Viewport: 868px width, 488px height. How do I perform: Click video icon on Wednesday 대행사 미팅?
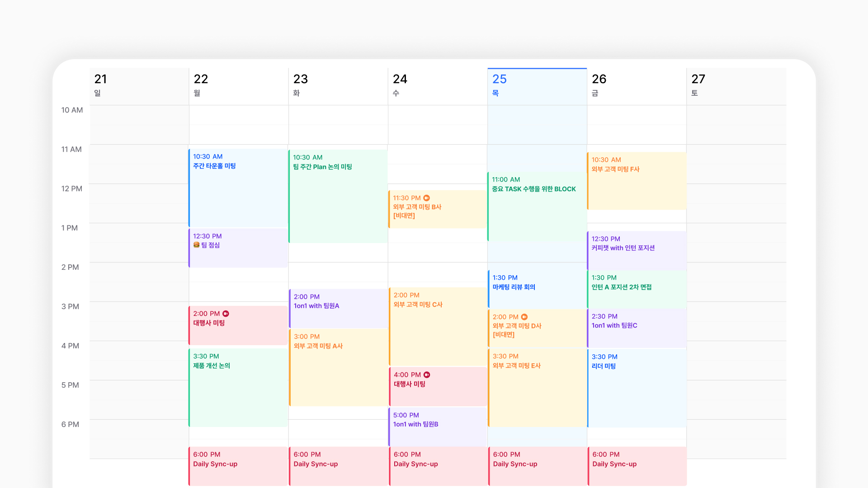(x=427, y=375)
